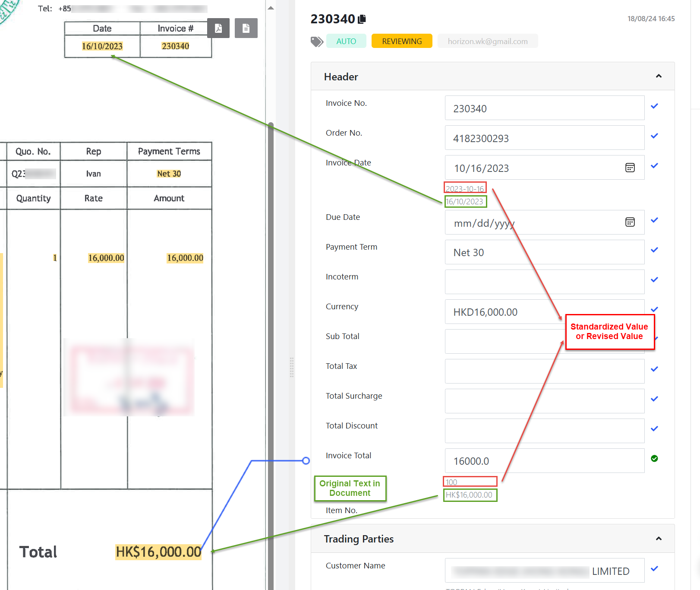Click the text document view icon
Image resolution: width=700 pixels, height=590 pixels.
tap(246, 28)
